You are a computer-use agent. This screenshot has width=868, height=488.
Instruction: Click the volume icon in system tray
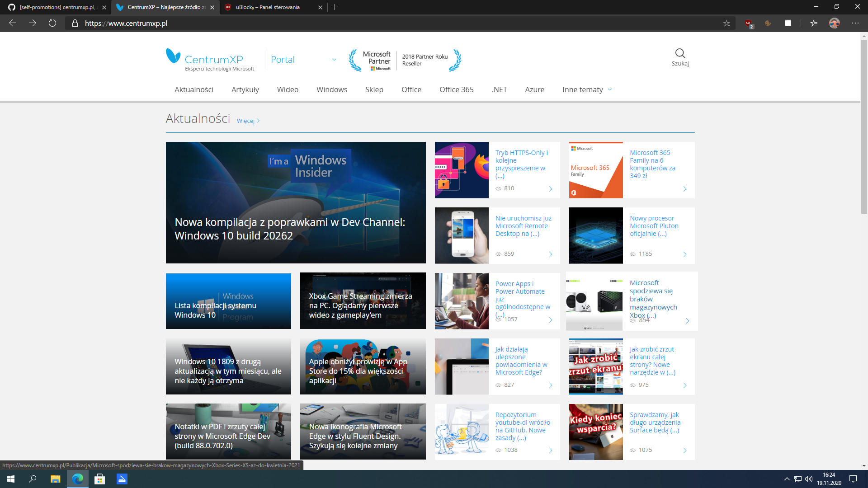tap(809, 479)
